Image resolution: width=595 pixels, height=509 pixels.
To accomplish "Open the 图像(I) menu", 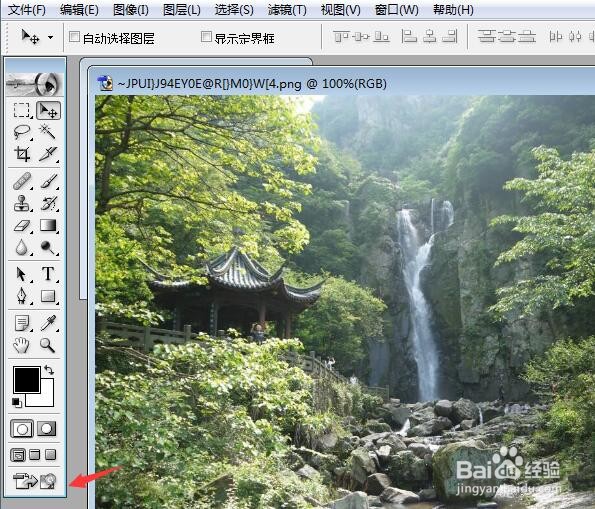I will (x=131, y=10).
